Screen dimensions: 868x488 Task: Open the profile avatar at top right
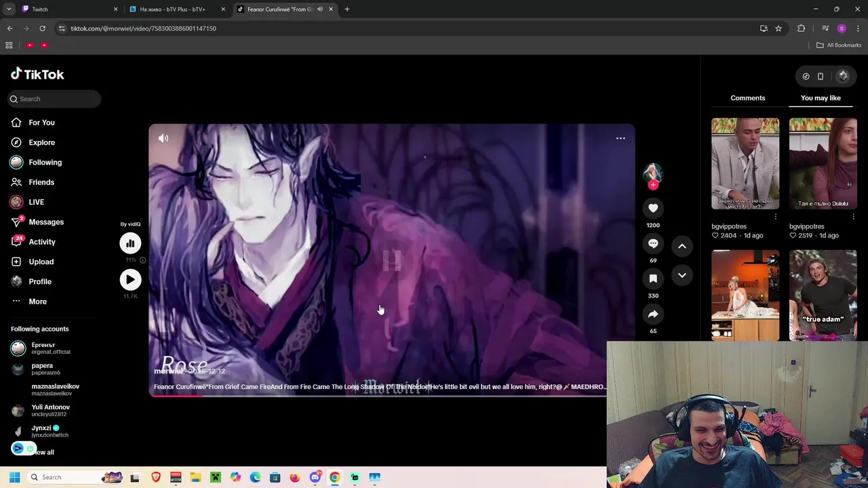click(843, 77)
